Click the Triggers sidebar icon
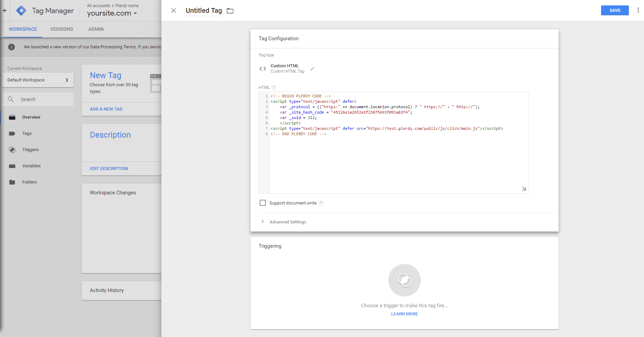 point(12,150)
